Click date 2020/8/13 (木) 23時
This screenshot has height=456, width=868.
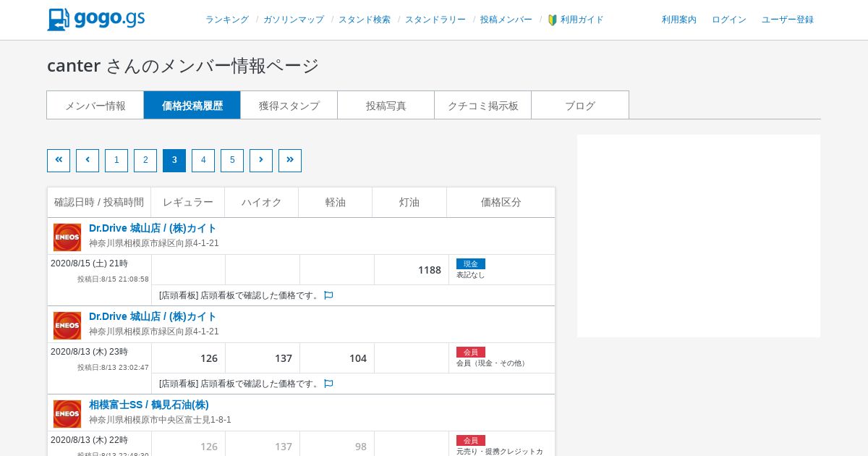(x=89, y=352)
